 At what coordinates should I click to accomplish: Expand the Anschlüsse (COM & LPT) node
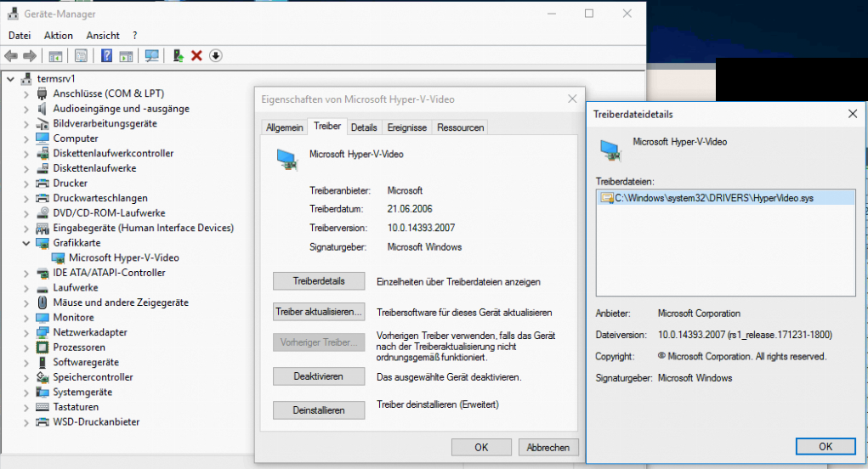click(26, 94)
